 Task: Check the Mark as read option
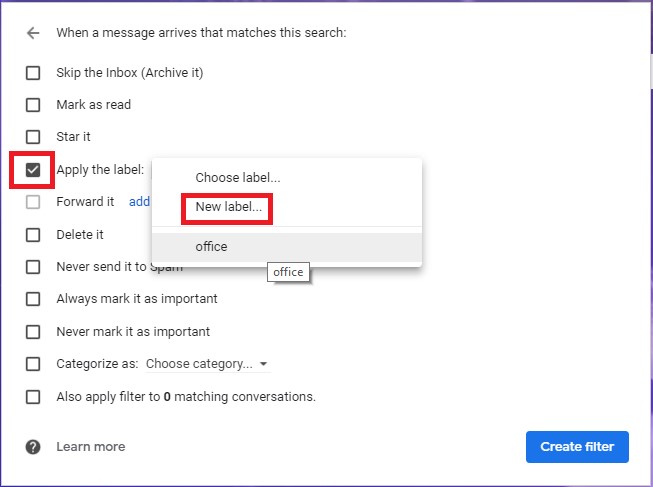point(33,105)
